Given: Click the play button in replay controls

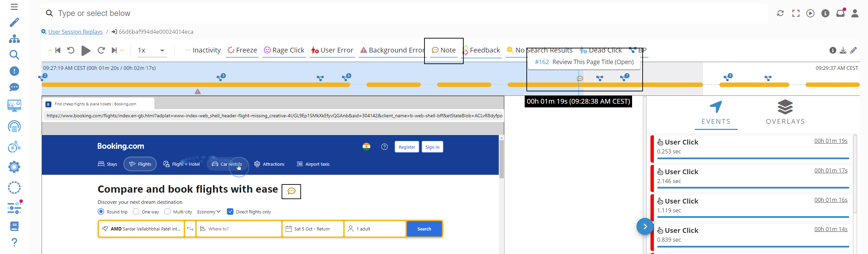Looking at the screenshot, I should point(86,50).
